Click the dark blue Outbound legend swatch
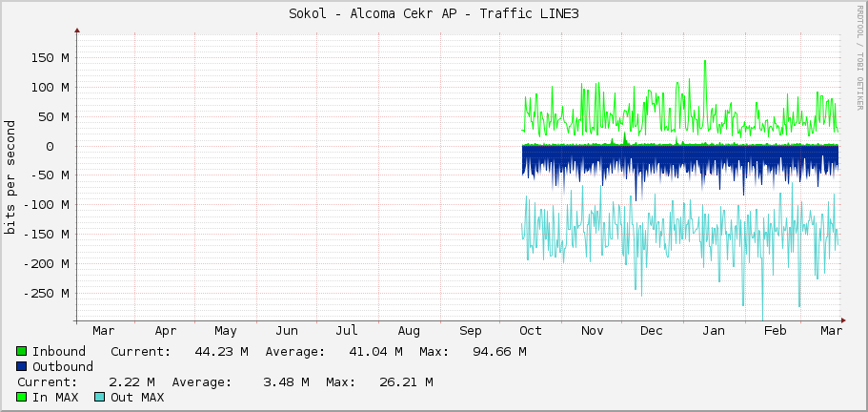 coord(22,366)
